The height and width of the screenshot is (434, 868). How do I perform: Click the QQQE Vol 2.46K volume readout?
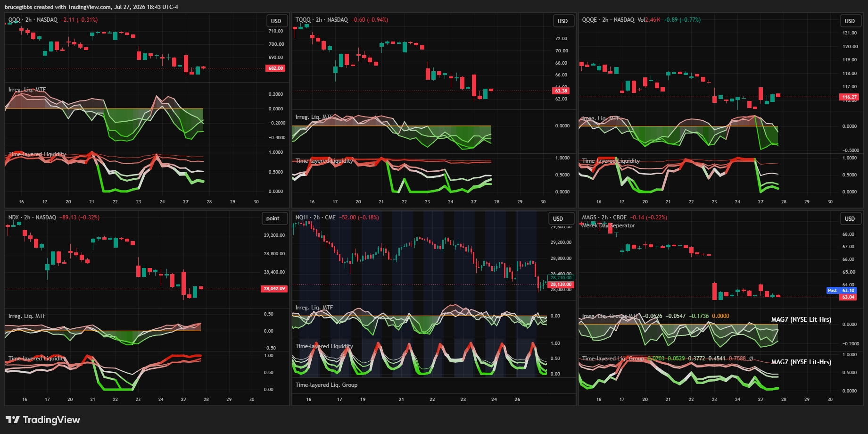(x=649, y=20)
